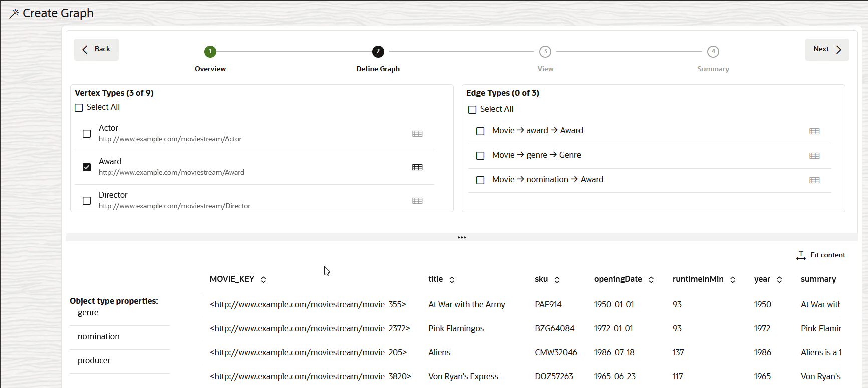Image resolution: width=868 pixels, height=388 pixels.
Task: Sort by title column
Action: pos(452,280)
